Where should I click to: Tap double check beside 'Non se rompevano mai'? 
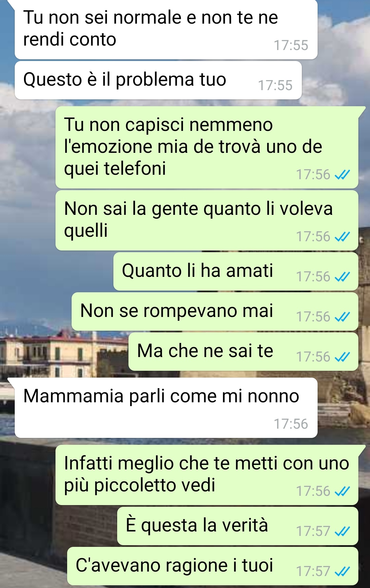pyautogui.click(x=342, y=317)
